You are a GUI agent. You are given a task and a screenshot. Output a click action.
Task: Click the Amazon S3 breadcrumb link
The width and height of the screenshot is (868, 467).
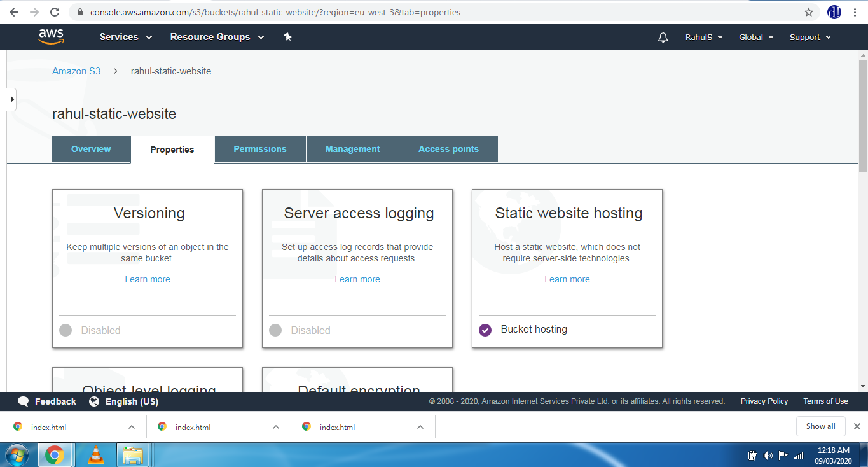pyautogui.click(x=76, y=71)
